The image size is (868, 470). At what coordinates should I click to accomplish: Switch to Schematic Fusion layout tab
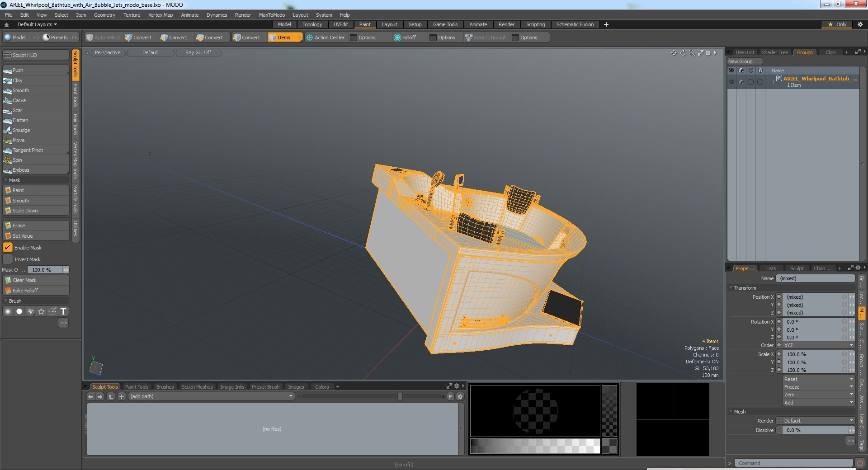click(575, 24)
